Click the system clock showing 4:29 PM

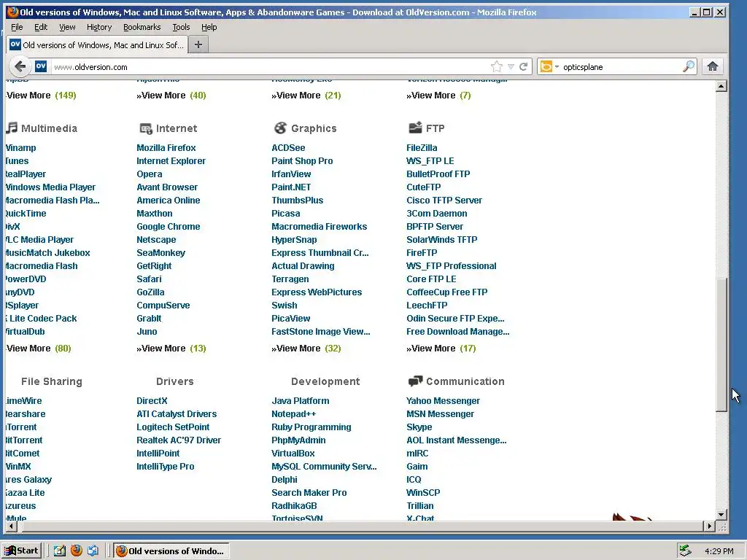pyautogui.click(x=719, y=551)
